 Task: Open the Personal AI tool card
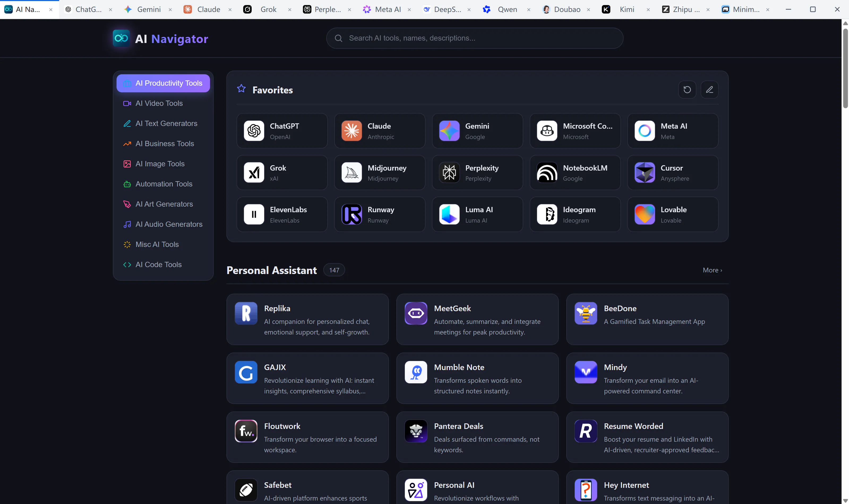tap(477, 487)
